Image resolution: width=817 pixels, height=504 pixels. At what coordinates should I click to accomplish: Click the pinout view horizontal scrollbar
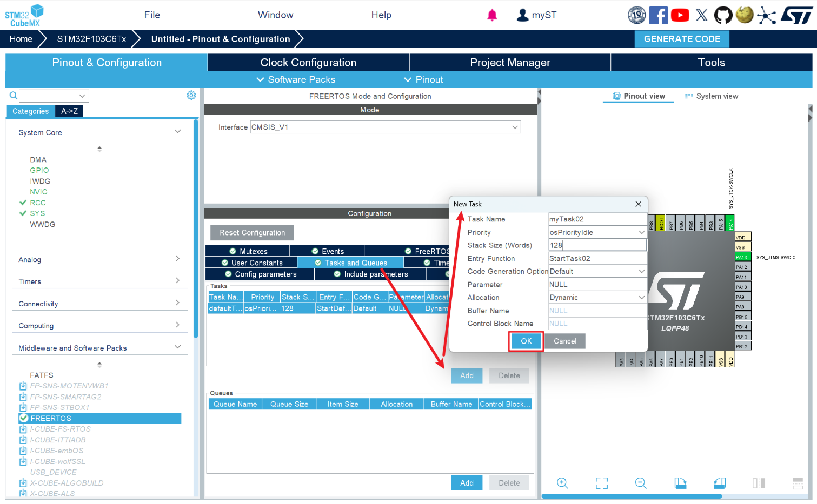tap(632, 496)
